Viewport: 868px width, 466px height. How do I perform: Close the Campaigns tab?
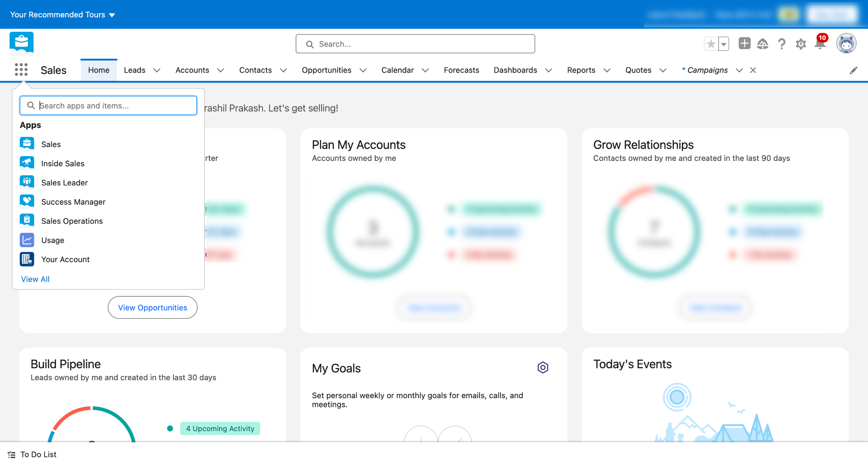click(753, 70)
